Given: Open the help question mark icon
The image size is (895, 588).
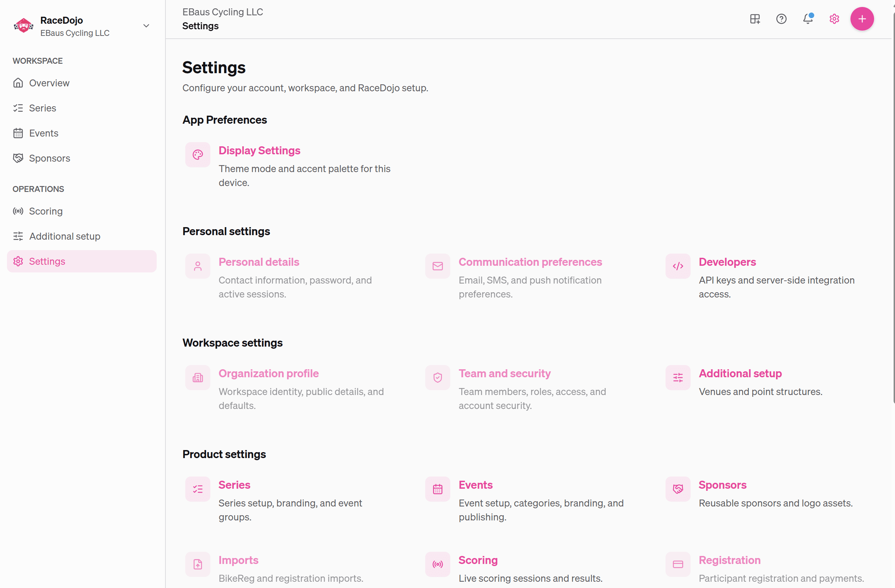Looking at the screenshot, I should point(781,19).
